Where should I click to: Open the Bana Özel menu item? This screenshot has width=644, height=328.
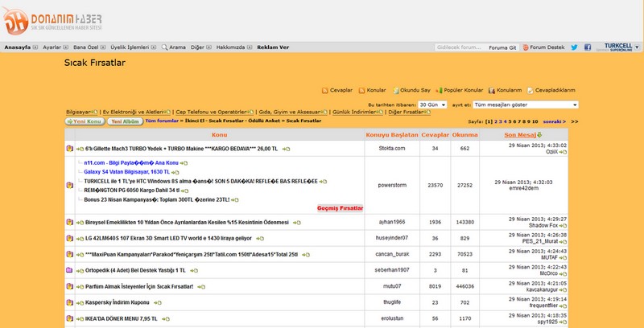pyautogui.click(x=86, y=47)
